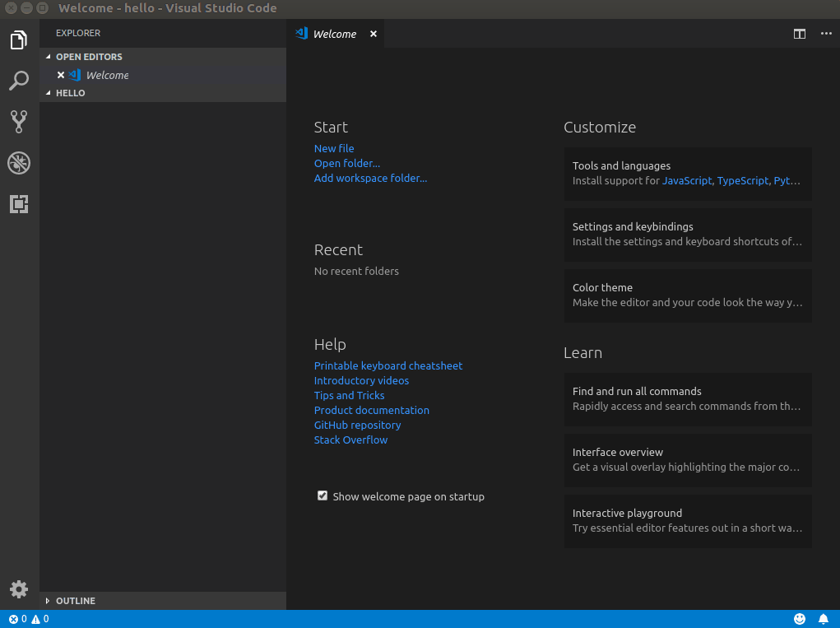Click the New file link

(x=334, y=148)
